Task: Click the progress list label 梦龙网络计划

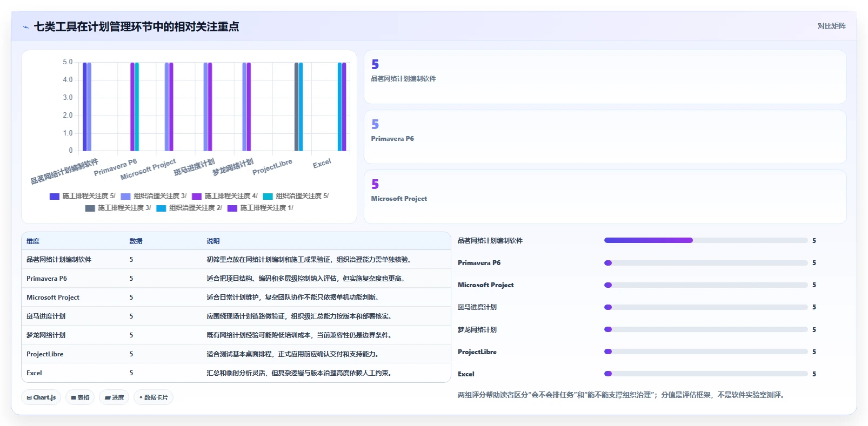Action: pyautogui.click(x=477, y=330)
